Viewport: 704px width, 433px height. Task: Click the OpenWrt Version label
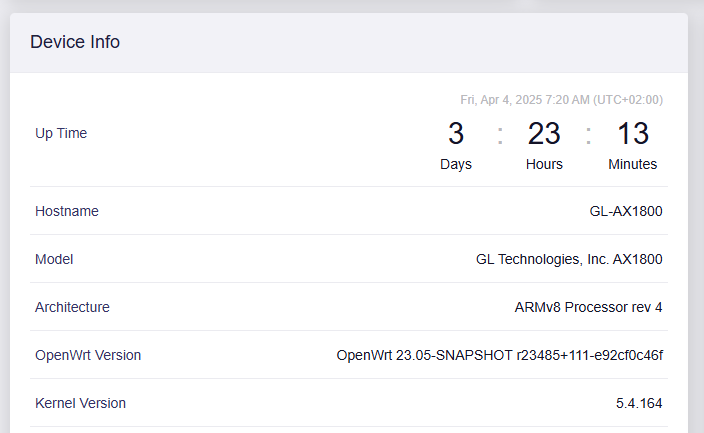click(88, 355)
